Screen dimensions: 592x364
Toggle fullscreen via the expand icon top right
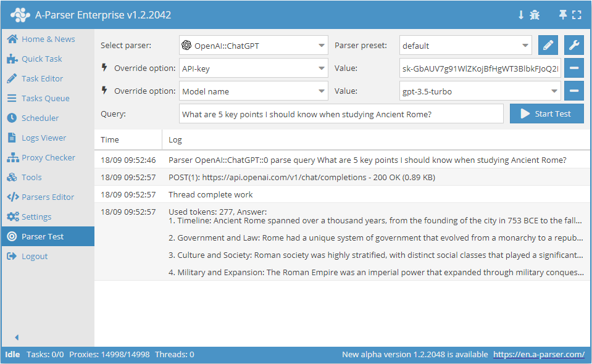(577, 14)
